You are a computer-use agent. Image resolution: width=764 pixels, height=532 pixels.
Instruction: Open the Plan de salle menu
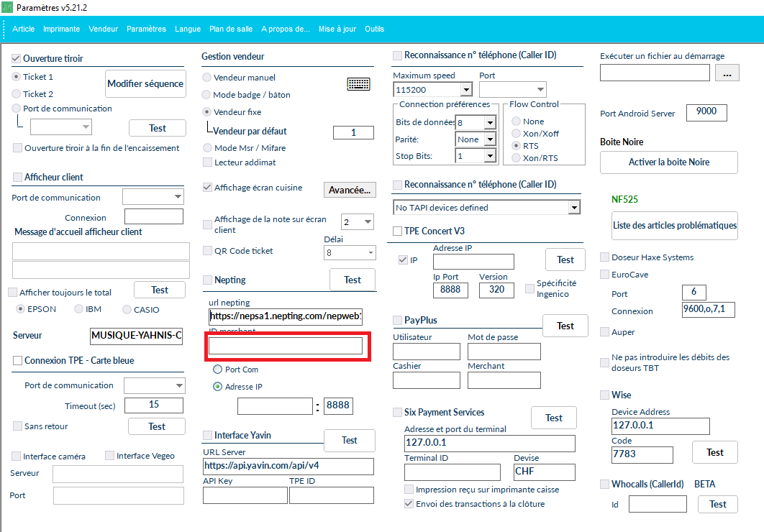(x=231, y=29)
